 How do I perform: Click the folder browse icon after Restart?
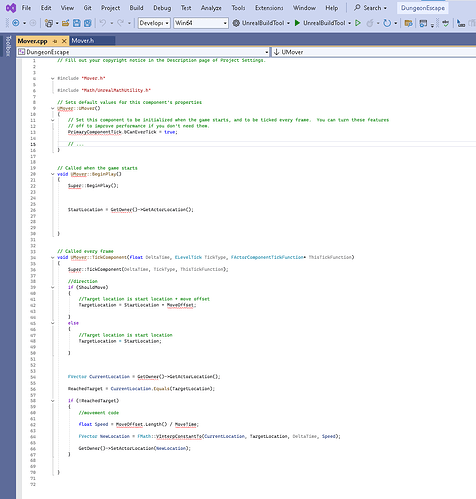[x=408, y=23]
